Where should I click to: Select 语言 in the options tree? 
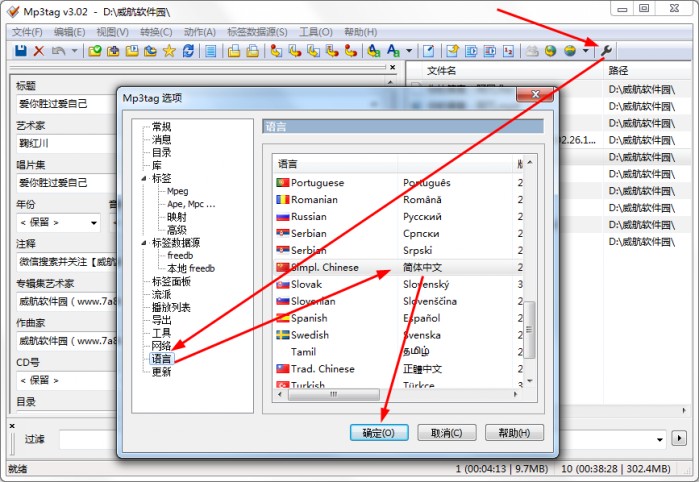[161, 359]
